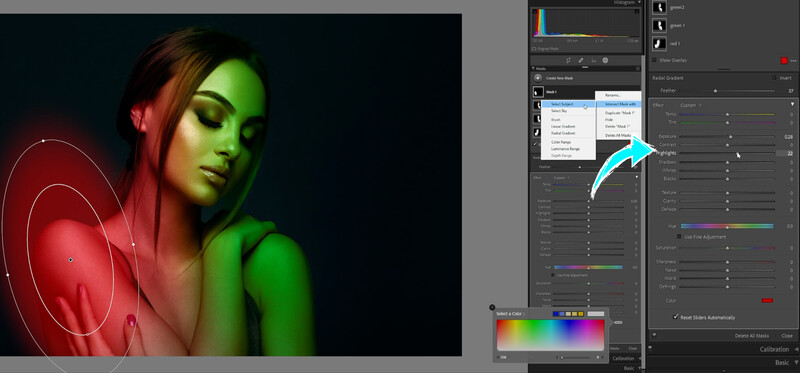The image size is (800, 373).
Task: Click the red overlay color swatch
Action: [x=784, y=61]
